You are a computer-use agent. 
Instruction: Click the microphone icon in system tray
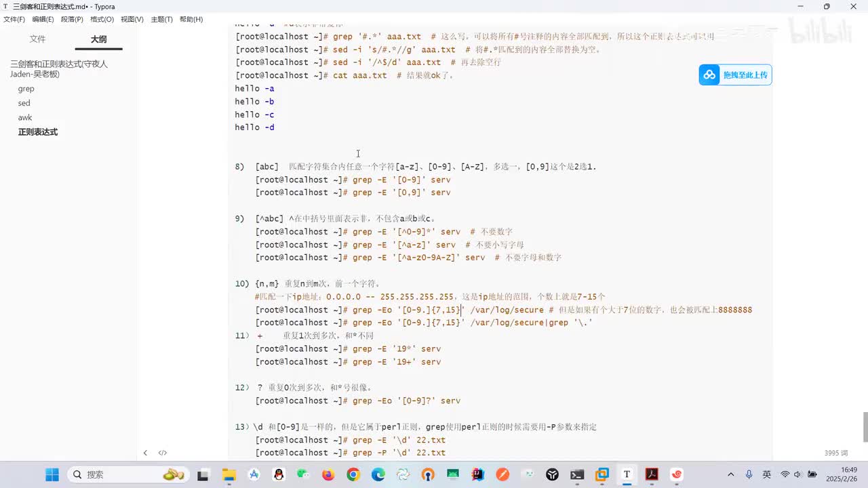749,474
